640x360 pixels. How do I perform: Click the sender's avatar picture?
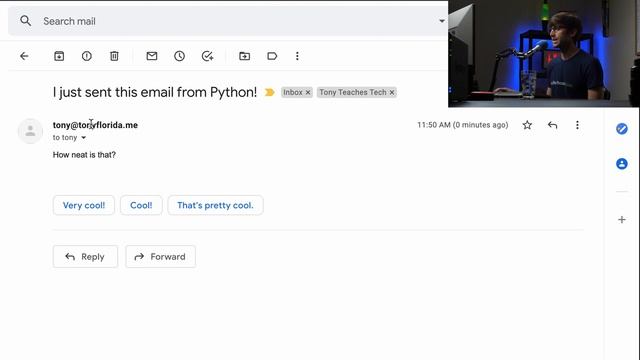coord(30,131)
